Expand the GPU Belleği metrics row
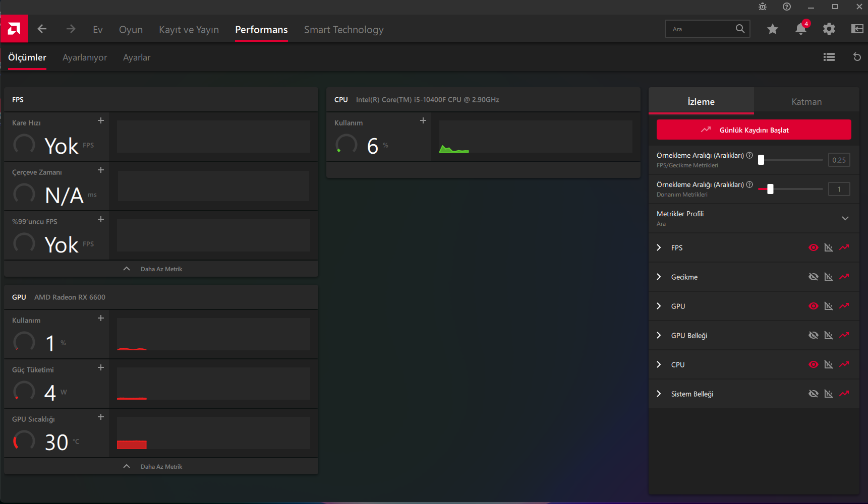This screenshot has width=868, height=504. [659, 335]
